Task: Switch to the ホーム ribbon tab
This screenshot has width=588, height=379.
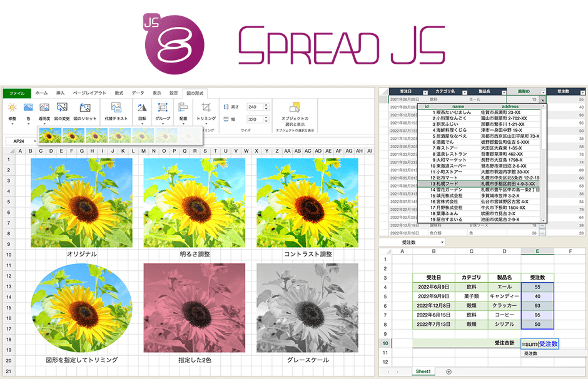Action: 41,93
